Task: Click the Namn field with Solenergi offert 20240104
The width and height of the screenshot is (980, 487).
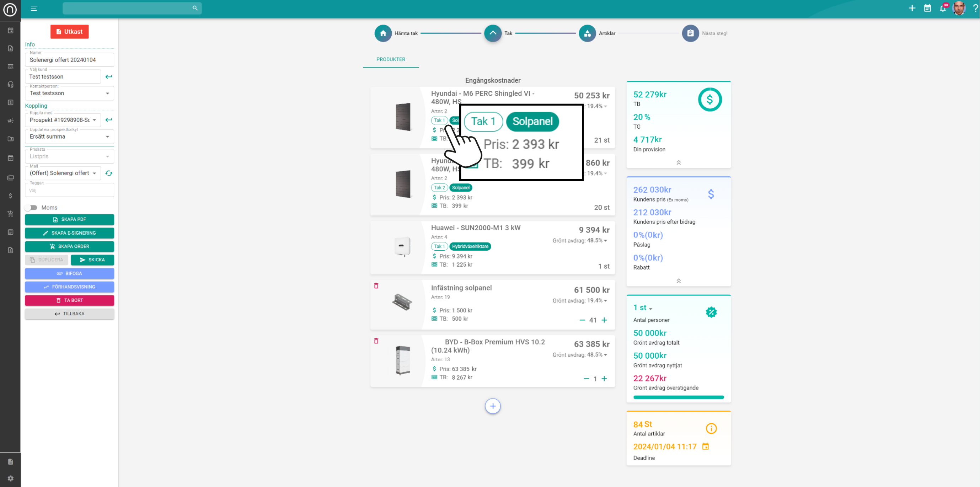Action: pyautogui.click(x=70, y=60)
